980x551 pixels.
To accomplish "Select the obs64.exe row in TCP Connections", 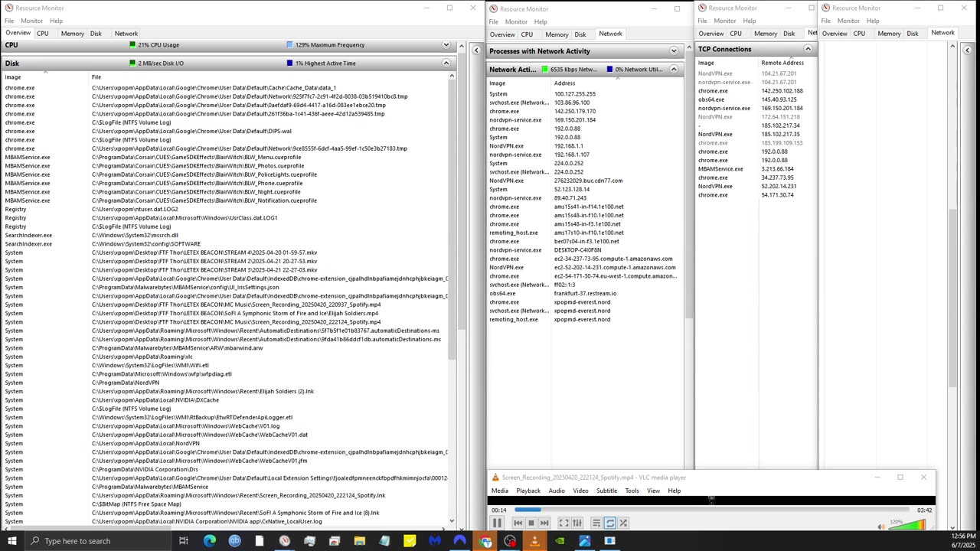I will (755, 99).
